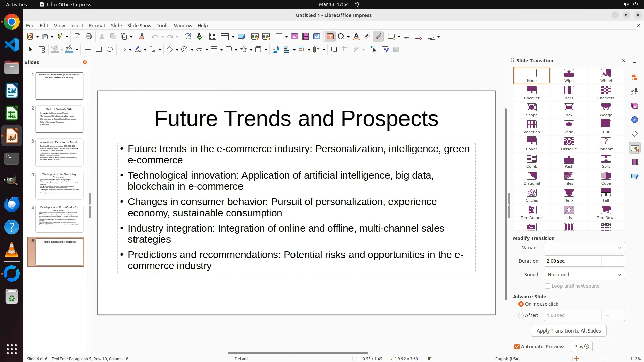The image size is (644, 362).
Task: Insert a special character with Omega icon
Action: [x=341, y=37]
